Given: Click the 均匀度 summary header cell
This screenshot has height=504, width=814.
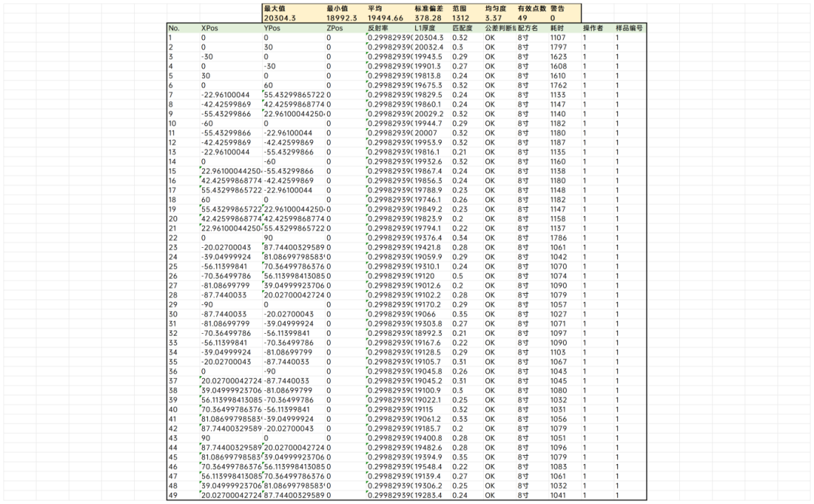Looking at the screenshot, I should [500, 8].
